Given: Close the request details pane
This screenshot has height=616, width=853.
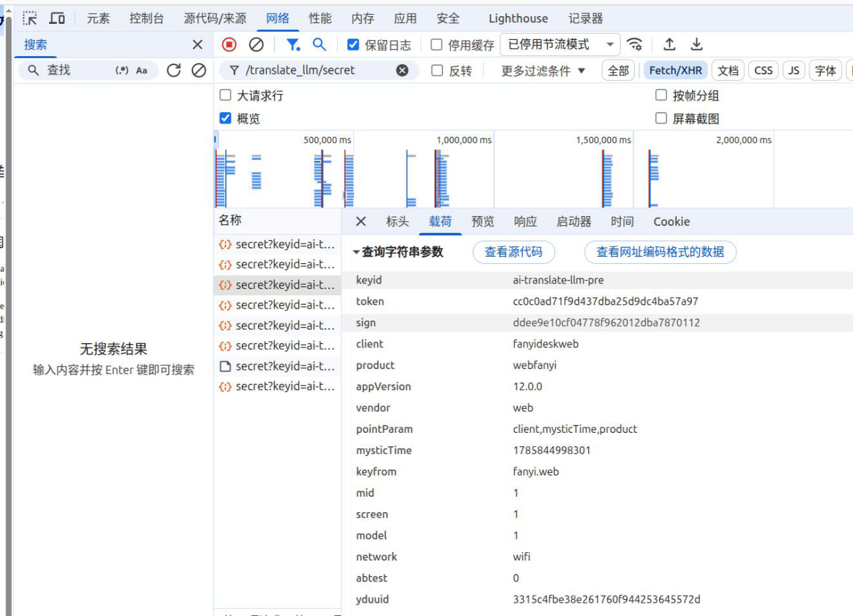Looking at the screenshot, I should click(361, 222).
